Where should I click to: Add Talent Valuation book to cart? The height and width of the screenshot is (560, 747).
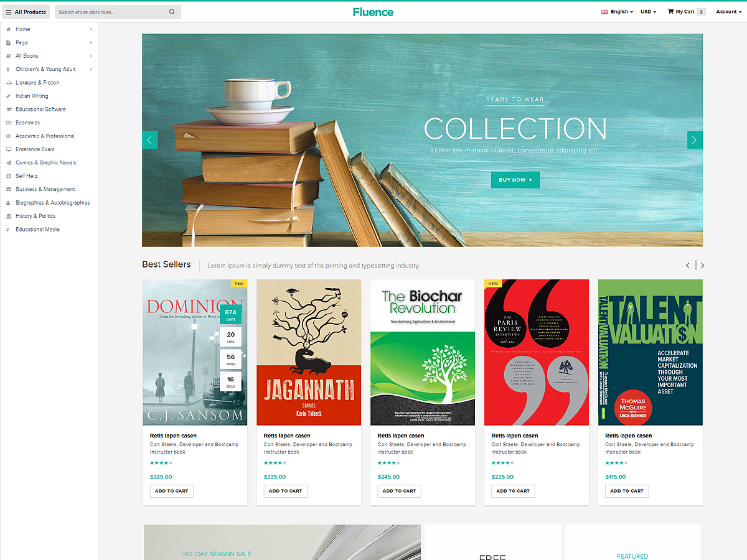coord(627,491)
